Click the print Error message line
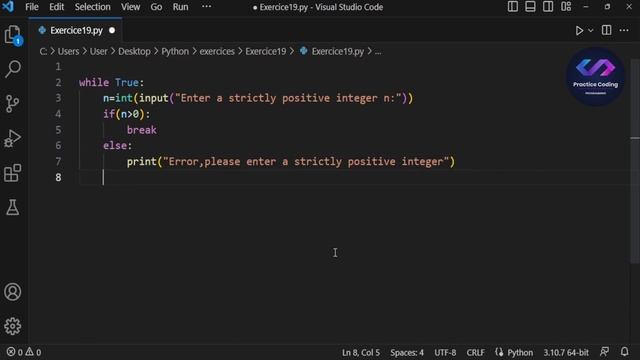The height and width of the screenshot is (360, 640). tap(291, 162)
